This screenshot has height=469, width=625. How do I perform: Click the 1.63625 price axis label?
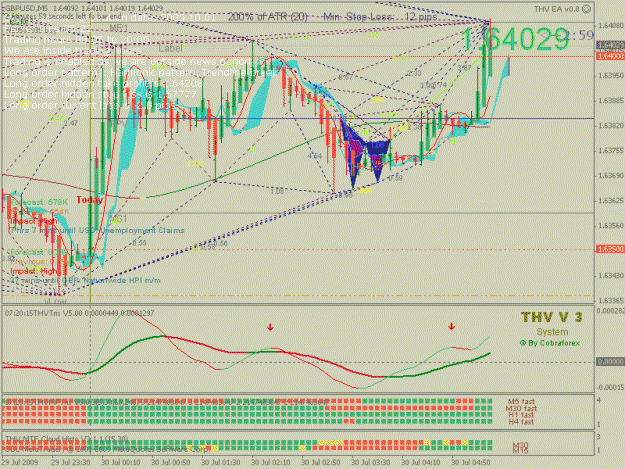click(611, 200)
